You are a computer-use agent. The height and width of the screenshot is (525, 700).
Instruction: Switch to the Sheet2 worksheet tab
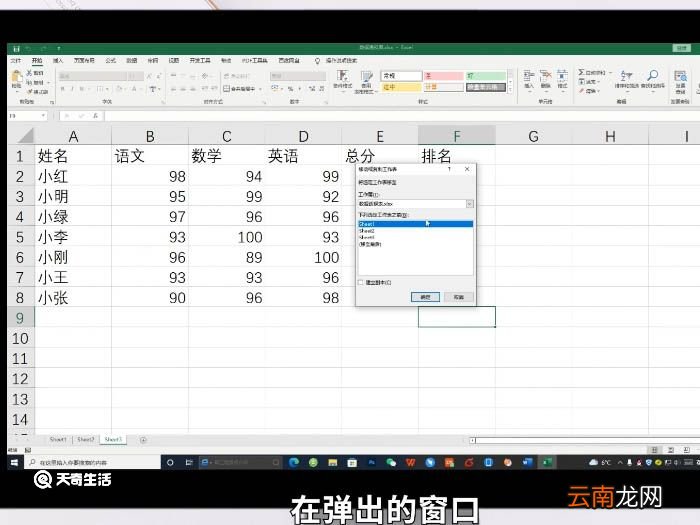(x=86, y=440)
